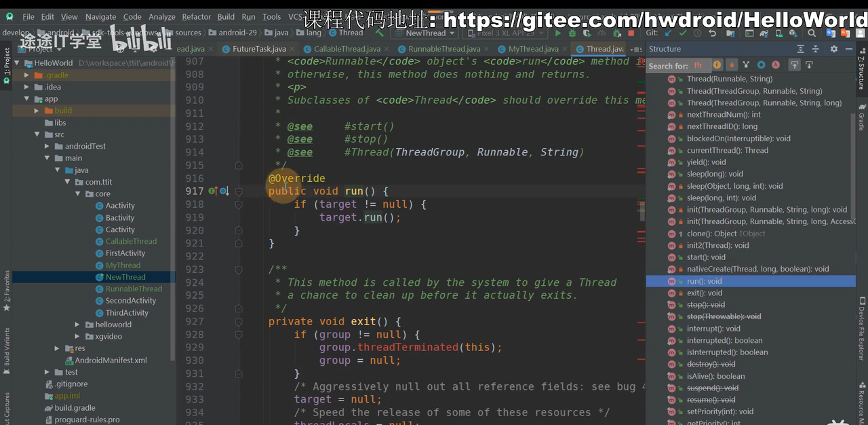Click Expand All in Structure panel
The width and height of the screenshot is (868, 425).
tap(801, 49)
